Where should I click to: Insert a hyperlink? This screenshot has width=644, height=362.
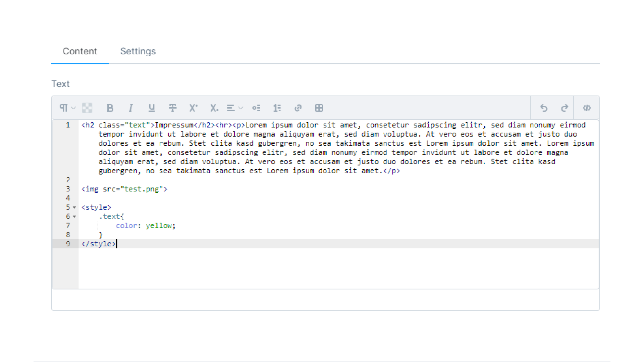tap(298, 108)
